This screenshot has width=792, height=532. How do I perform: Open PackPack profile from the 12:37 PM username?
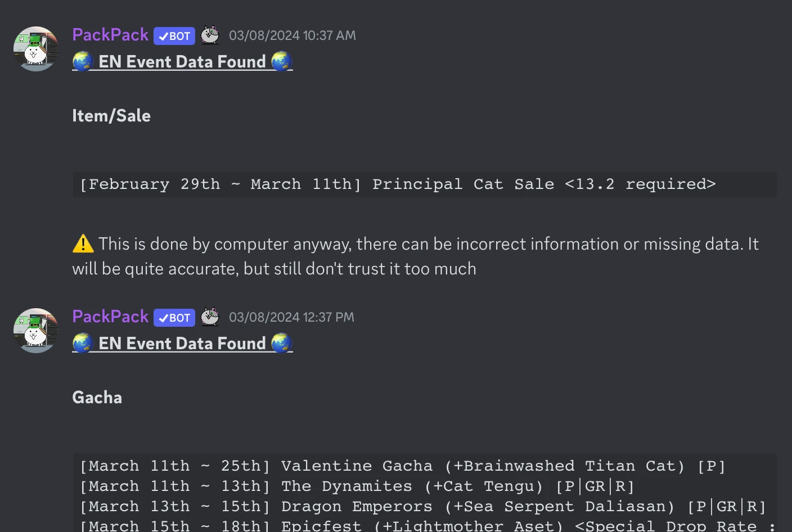[x=110, y=317]
